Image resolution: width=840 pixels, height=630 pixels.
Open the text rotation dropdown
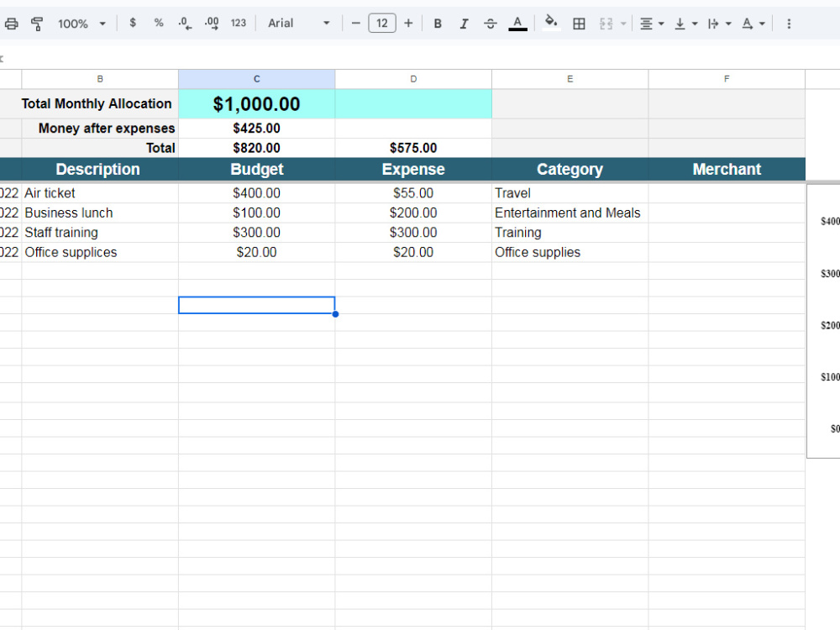click(x=753, y=24)
